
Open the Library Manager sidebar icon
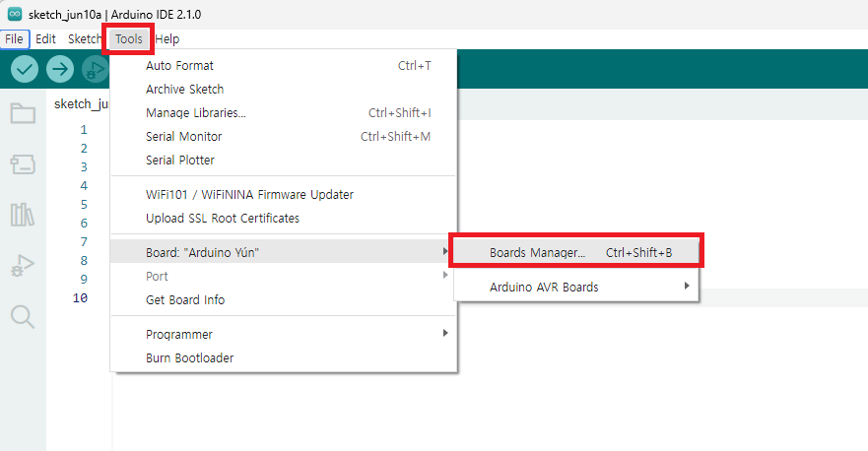point(23,215)
